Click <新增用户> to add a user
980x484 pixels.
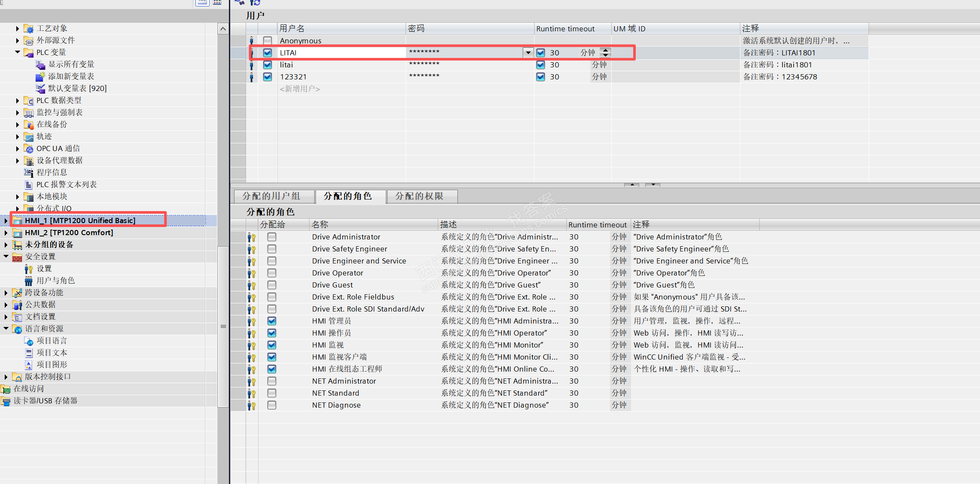point(300,89)
